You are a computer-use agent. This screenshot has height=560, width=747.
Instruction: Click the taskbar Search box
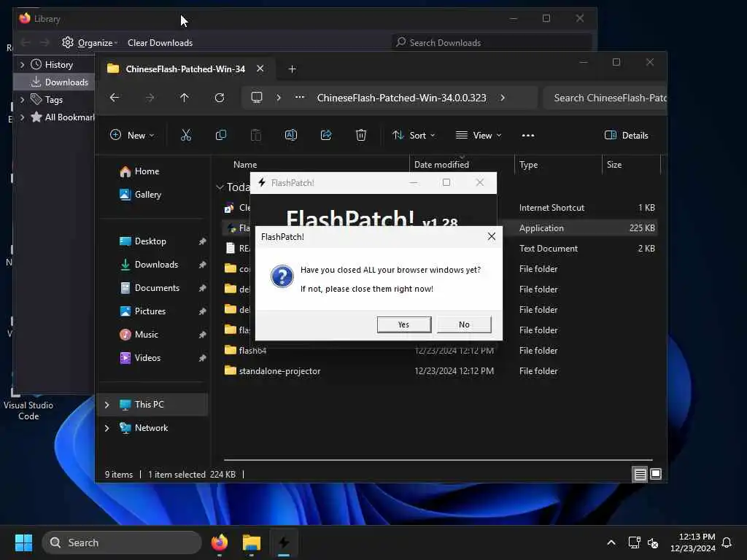tap(122, 542)
